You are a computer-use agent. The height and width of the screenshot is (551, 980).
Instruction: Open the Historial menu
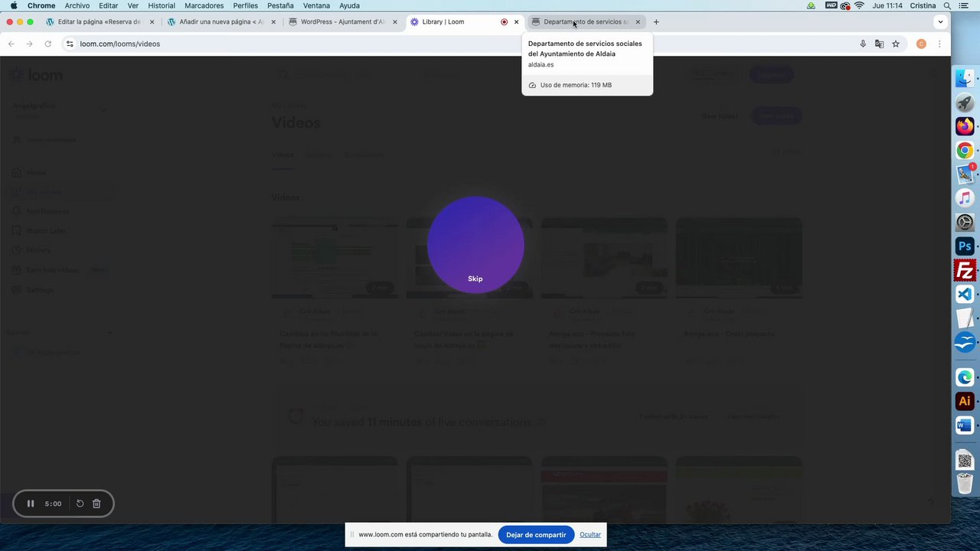(162, 5)
